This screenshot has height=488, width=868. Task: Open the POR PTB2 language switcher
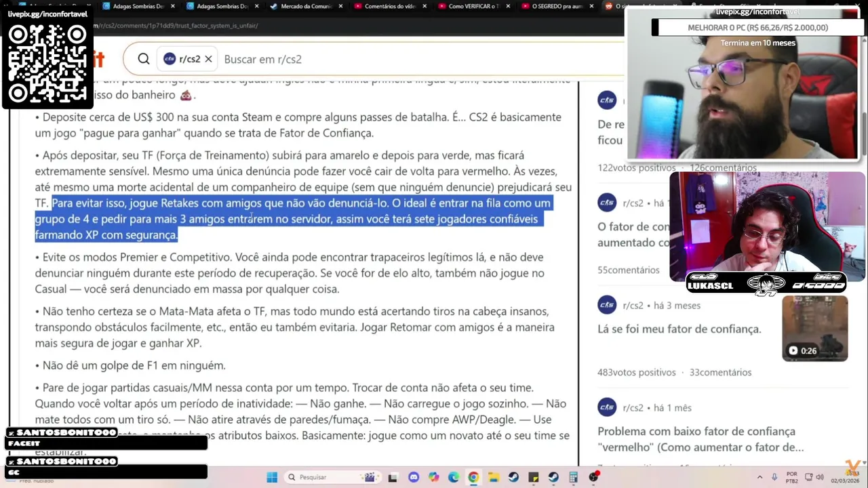click(x=792, y=477)
